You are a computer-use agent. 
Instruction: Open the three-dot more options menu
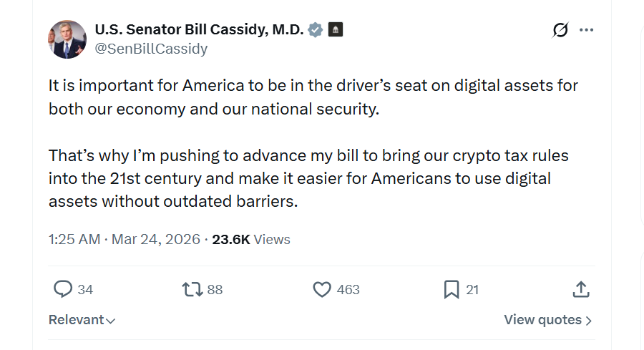pyautogui.click(x=587, y=30)
